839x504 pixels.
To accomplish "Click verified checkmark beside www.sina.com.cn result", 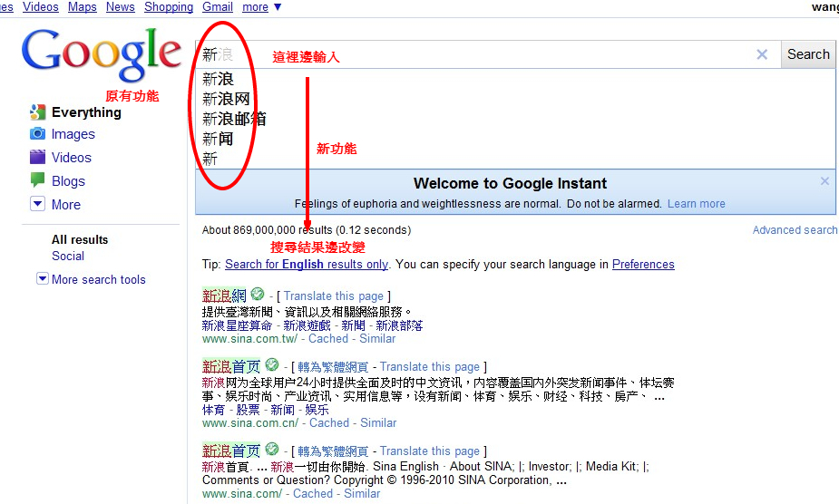I will click(272, 365).
